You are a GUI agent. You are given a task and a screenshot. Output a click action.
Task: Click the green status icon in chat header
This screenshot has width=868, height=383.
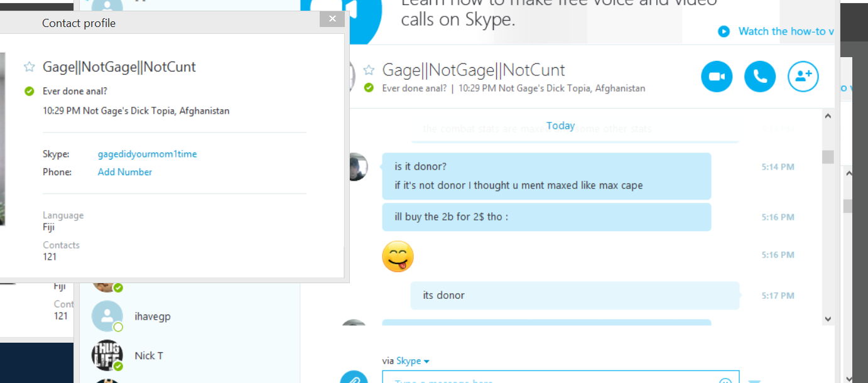(369, 88)
